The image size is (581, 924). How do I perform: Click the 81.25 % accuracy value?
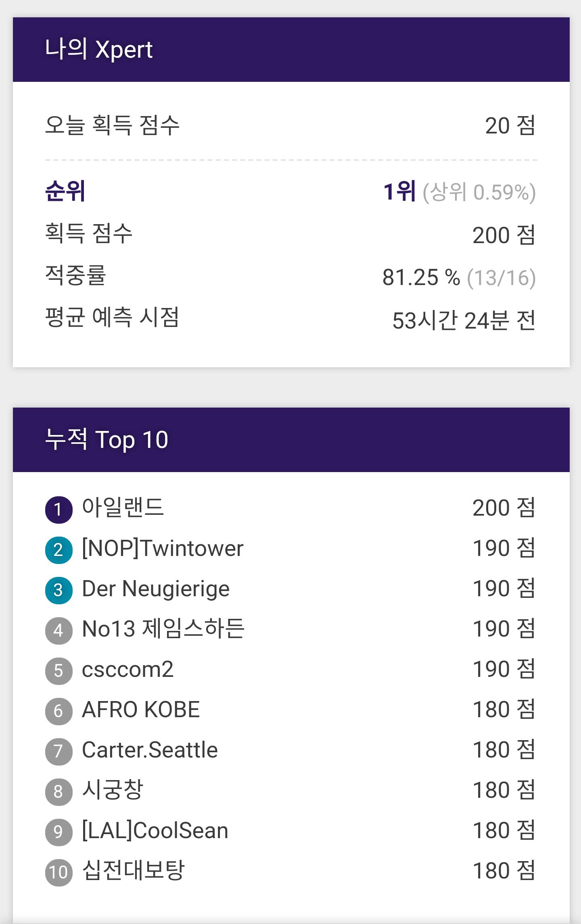coord(421,277)
